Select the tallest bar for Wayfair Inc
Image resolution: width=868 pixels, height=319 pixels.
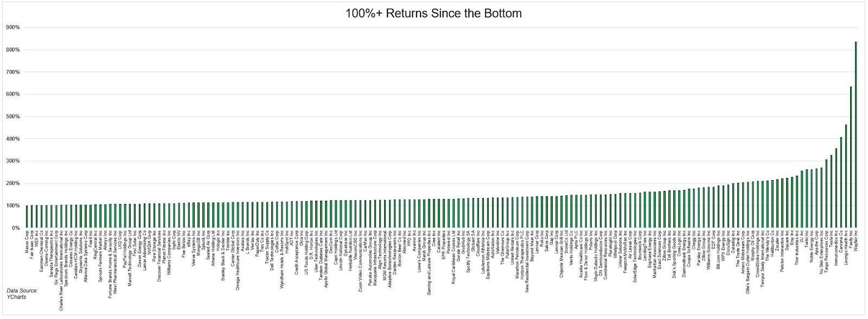click(x=856, y=135)
